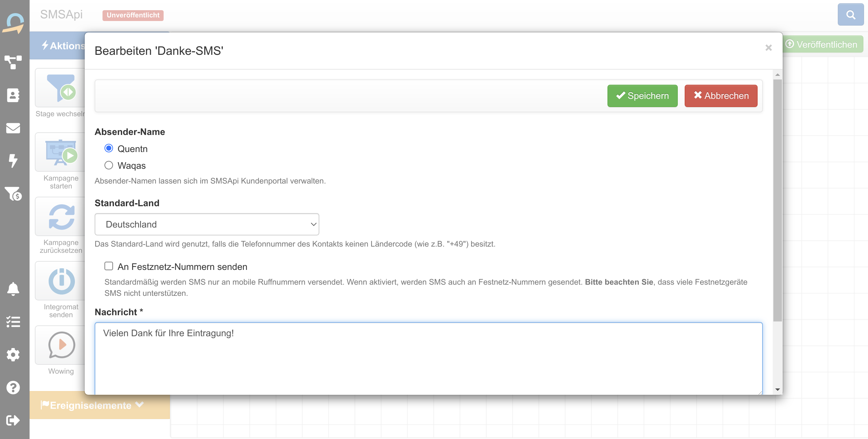Click the Speichern button
This screenshot has height=439, width=868.
pos(642,96)
